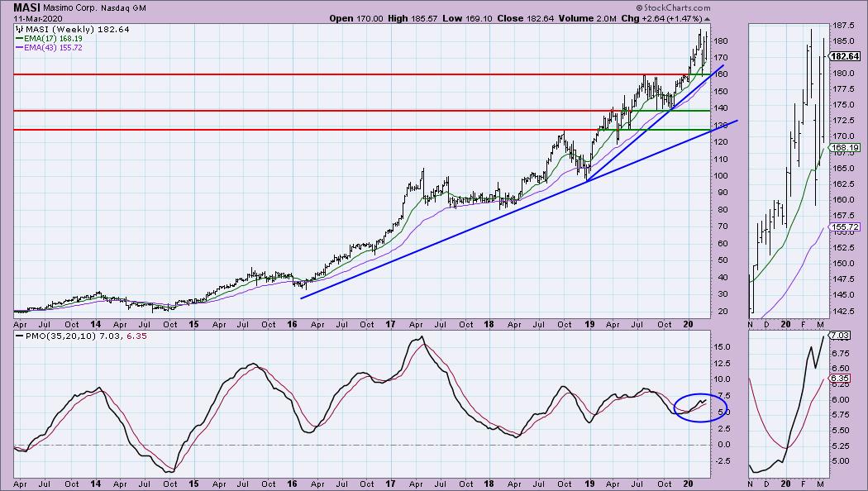Click the boxed 182.64 last-price tag
The height and width of the screenshot is (491, 868).
(x=846, y=56)
